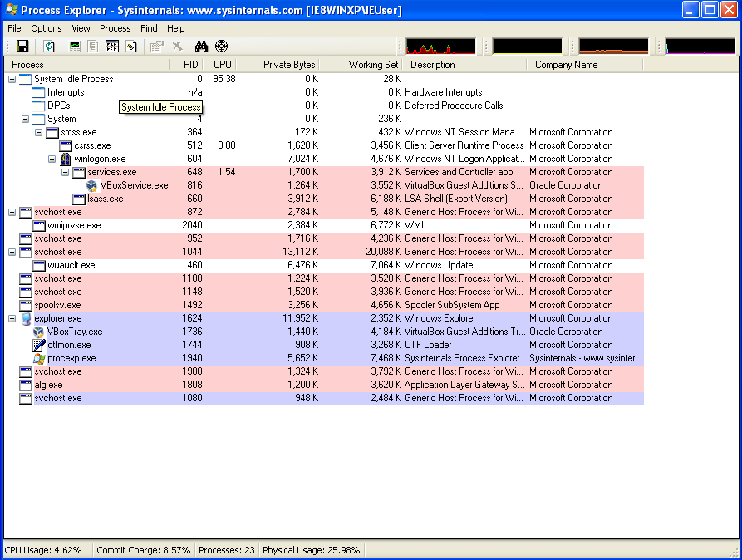This screenshot has height=560, width=742.
Task: Open the Process menu
Action: pos(115,28)
